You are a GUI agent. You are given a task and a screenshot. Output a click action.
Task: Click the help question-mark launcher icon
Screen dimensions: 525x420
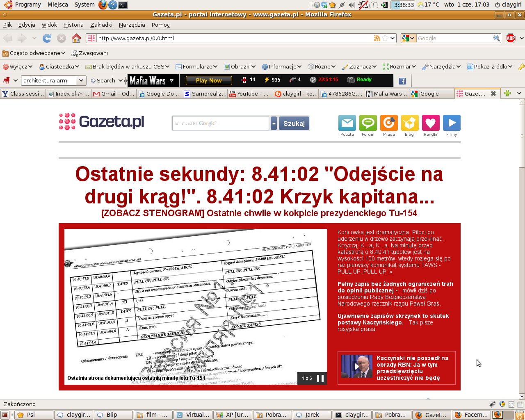point(112,5)
